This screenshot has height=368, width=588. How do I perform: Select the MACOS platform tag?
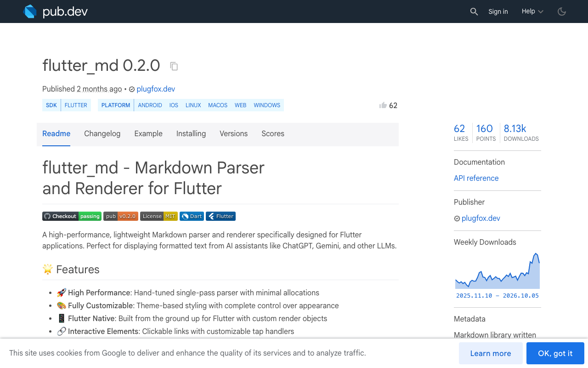pyautogui.click(x=218, y=105)
